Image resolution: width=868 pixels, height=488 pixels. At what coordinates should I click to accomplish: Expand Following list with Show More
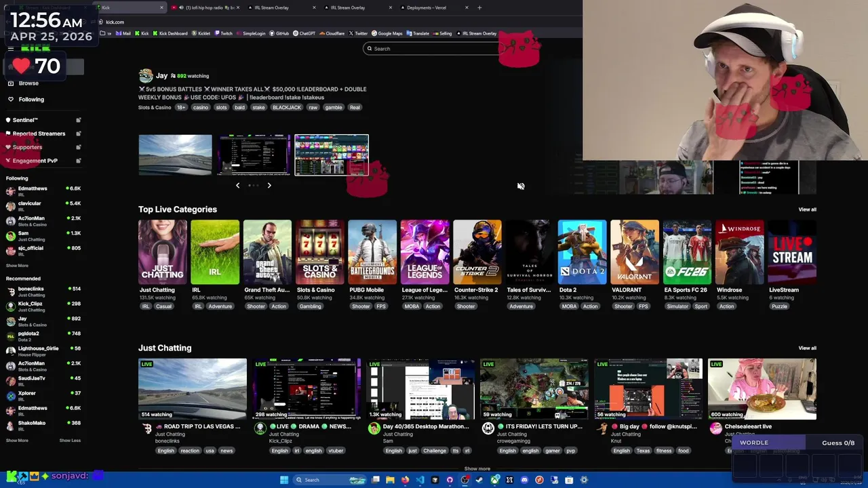(17, 266)
